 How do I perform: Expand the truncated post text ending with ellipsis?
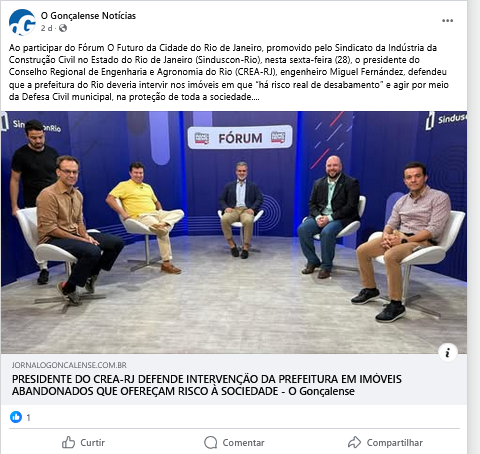click(255, 97)
